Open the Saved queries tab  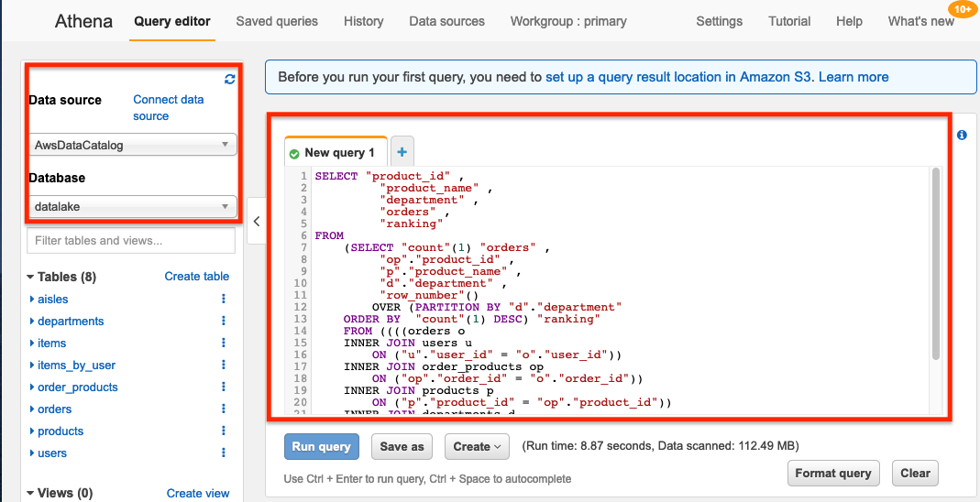pyautogui.click(x=277, y=21)
